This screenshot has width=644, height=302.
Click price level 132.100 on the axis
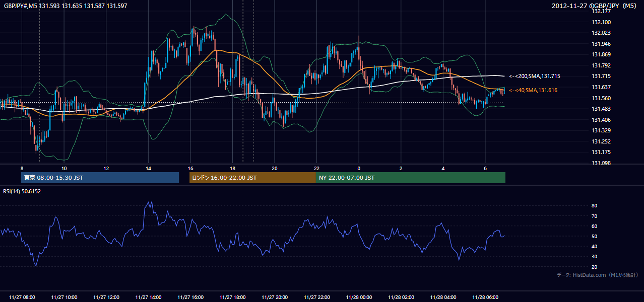(x=602, y=22)
